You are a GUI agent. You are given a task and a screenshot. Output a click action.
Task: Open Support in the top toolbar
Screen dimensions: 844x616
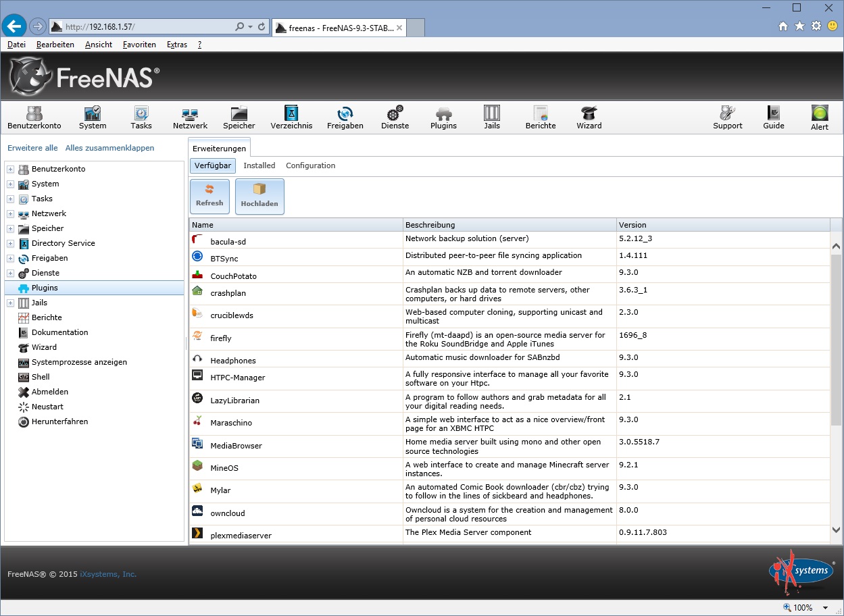(728, 117)
